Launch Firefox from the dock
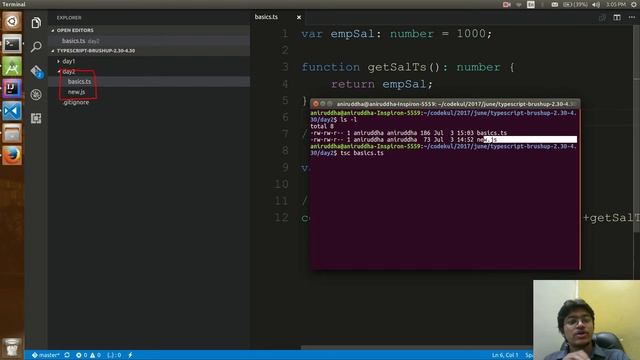640x360 pixels. pyautogui.click(x=12, y=156)
